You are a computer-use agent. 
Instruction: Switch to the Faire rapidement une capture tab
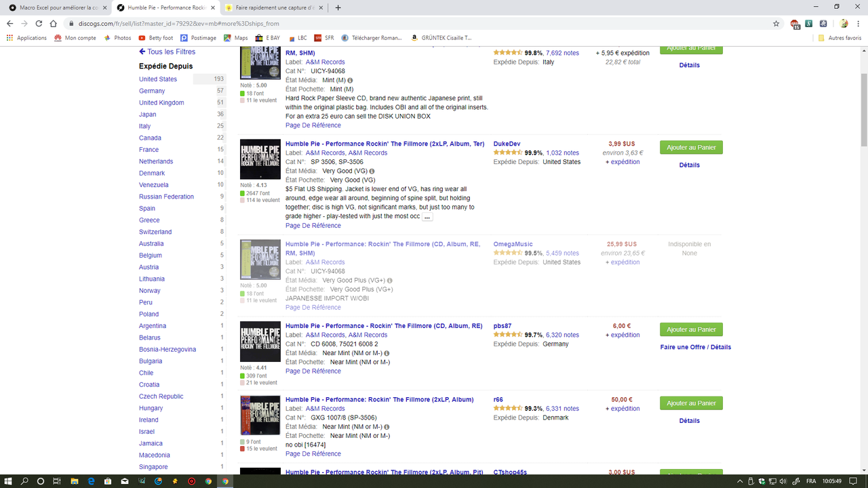tap(275, 7)
